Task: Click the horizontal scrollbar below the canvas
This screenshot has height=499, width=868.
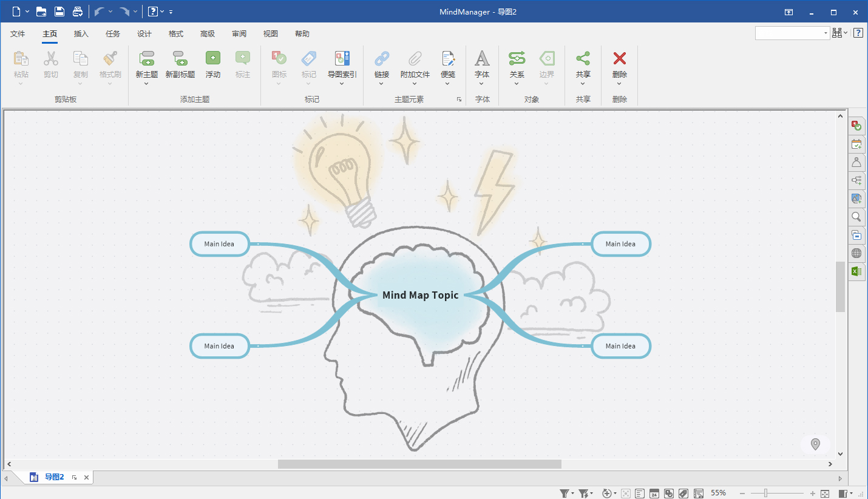Action: [x=419, y=463]
